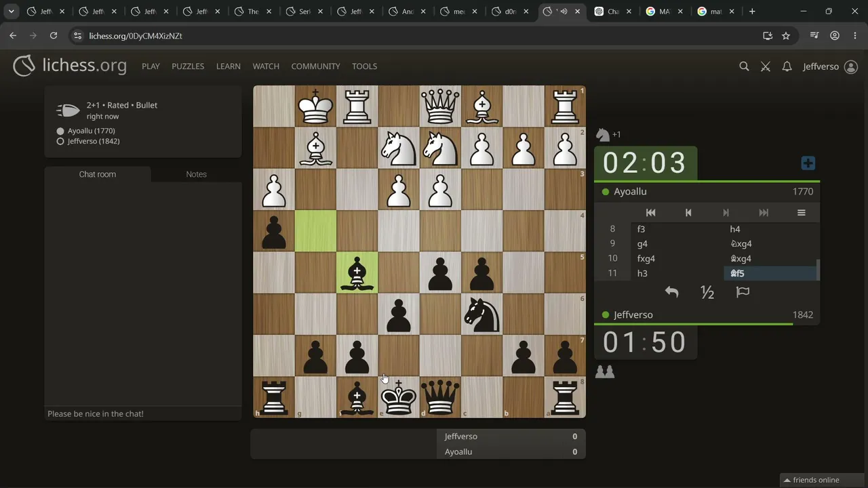This screenshot has height=488, width=868.
Task: Give opponent extra time with the plus icon
Action: [808, 163]
